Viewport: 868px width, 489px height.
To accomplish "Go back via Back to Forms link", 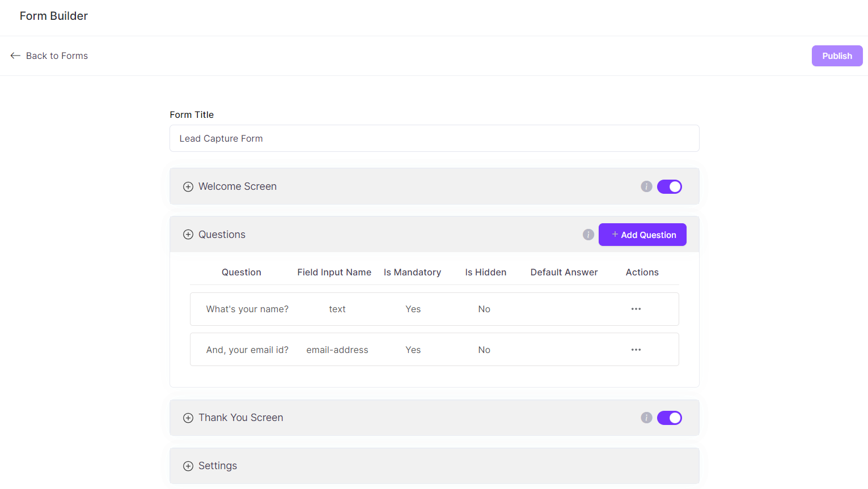I will 57,56.
